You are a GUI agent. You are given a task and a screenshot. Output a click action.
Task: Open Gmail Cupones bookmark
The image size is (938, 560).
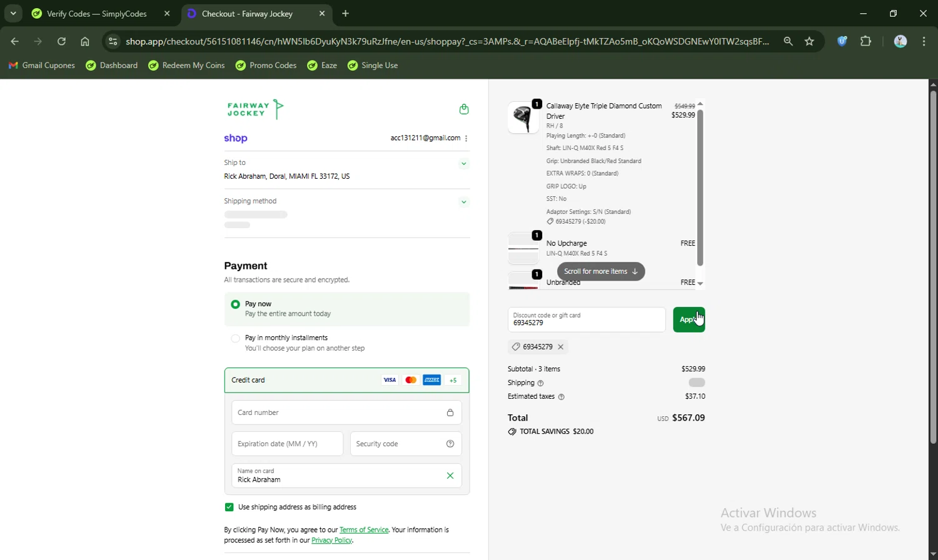[x=41, y=66]
